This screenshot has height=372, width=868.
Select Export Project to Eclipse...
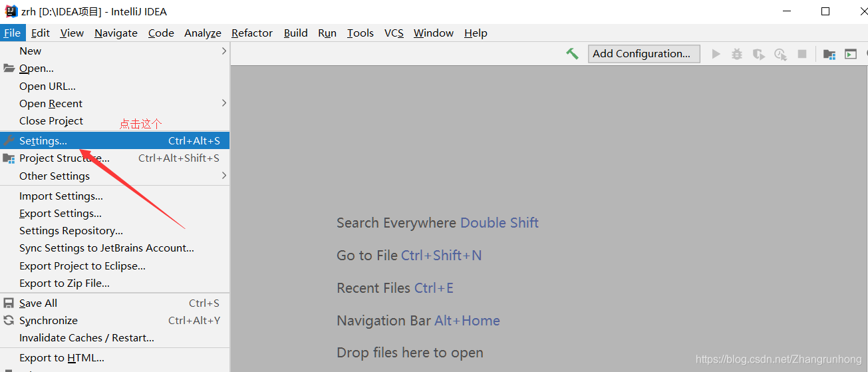click(x=115, y=266)
